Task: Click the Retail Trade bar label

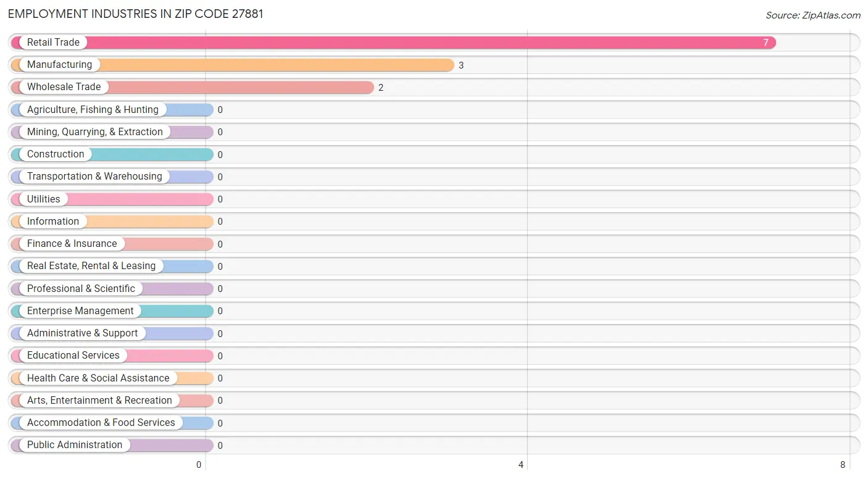Action: (53, 43)
